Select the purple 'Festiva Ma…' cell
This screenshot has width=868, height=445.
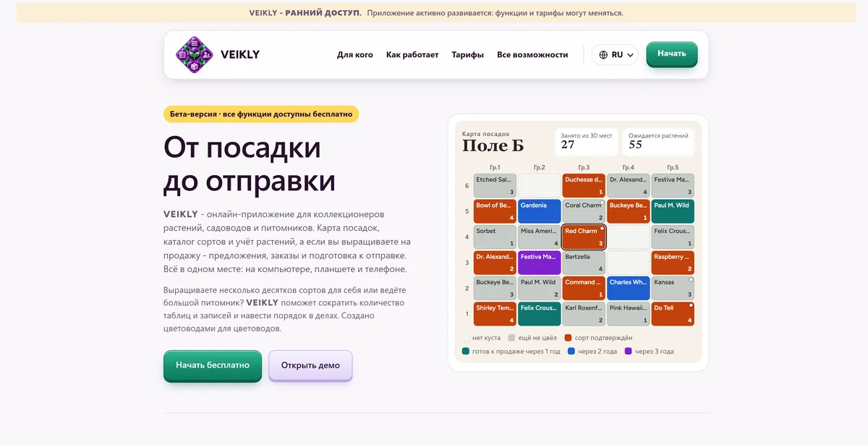coord(540,263)
